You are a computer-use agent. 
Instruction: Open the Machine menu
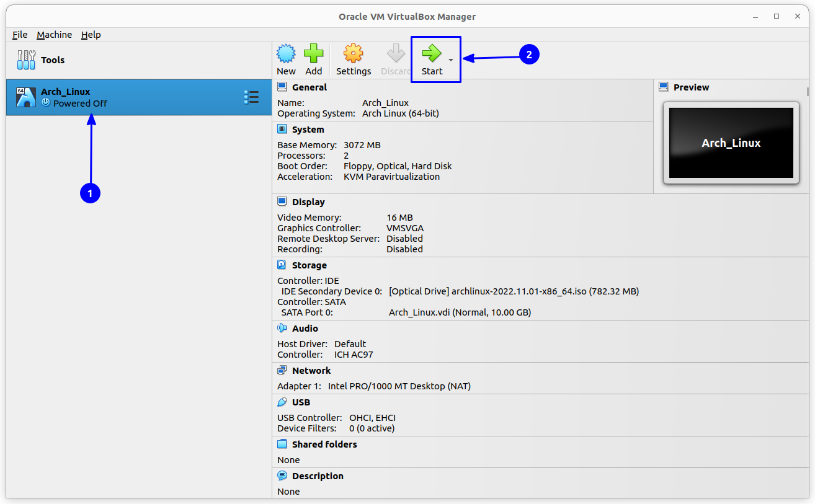pyautogui.click(x=54, y=35)
